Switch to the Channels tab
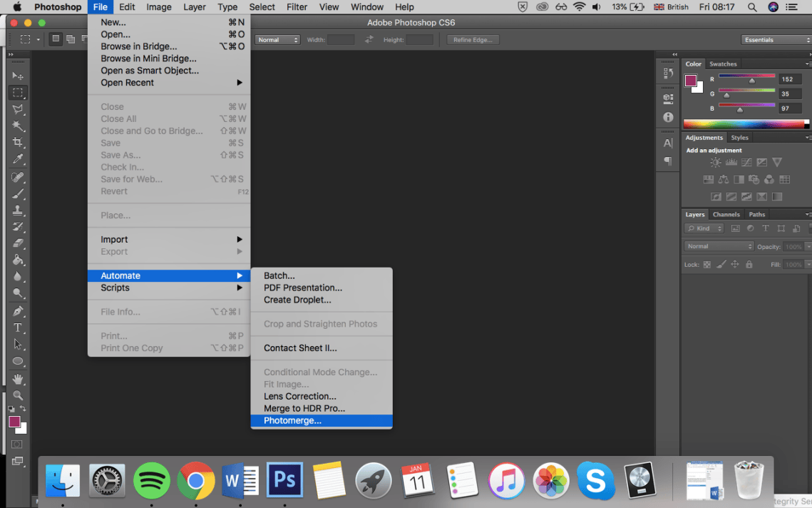Viewport: 812px width, 508px height. point(726,214)
